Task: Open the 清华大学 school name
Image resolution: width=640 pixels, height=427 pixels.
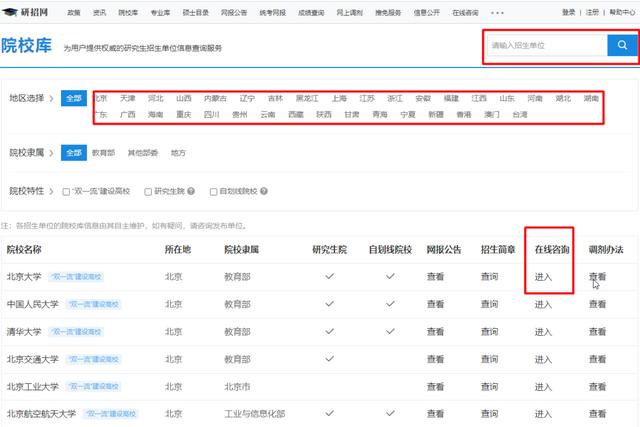Action: click(x=24, y=332)
